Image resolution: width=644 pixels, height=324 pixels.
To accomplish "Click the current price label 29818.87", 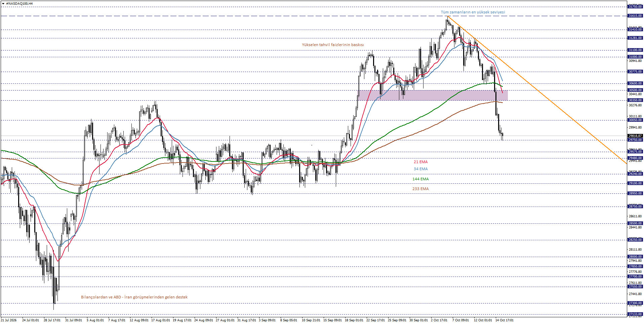I will [x=635, y=136].
